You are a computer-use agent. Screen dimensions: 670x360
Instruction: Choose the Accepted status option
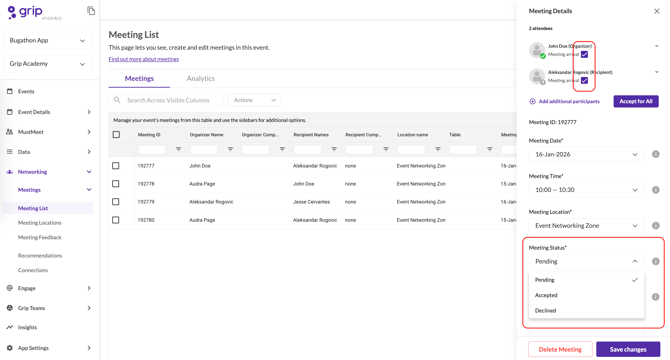click(586, 295)
